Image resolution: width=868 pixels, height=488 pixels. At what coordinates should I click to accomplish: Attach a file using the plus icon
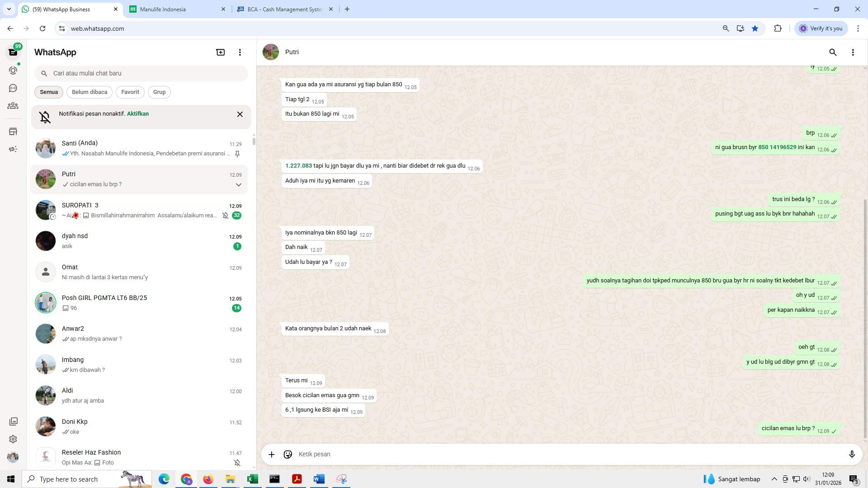pos(271,454)
